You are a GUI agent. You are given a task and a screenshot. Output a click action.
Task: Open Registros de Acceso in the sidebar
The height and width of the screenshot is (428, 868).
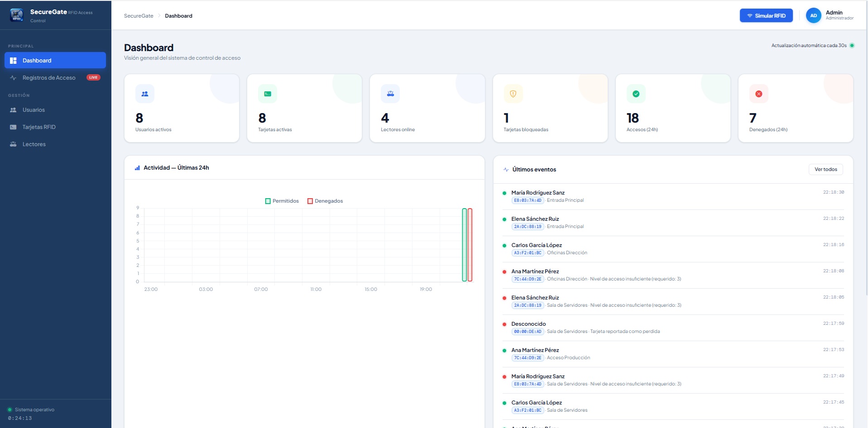click(x=49, y=78)
